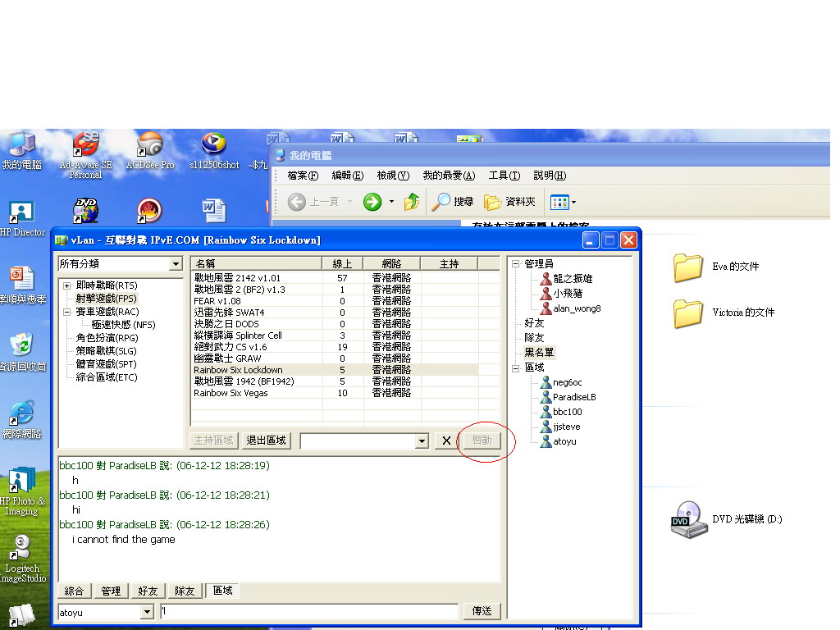Collapse the 管理員 group
840x630 pixels.
[x=515, y=263]
